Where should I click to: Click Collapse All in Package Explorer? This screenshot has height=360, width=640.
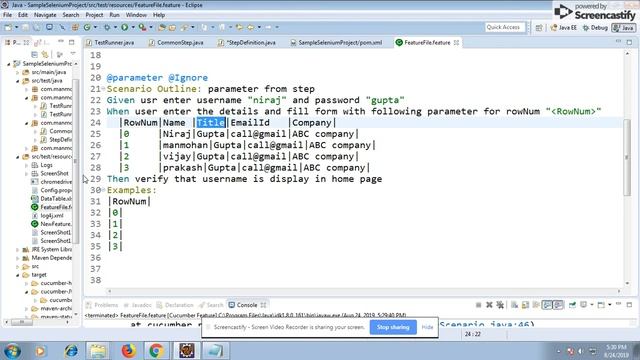coord(34,54)
